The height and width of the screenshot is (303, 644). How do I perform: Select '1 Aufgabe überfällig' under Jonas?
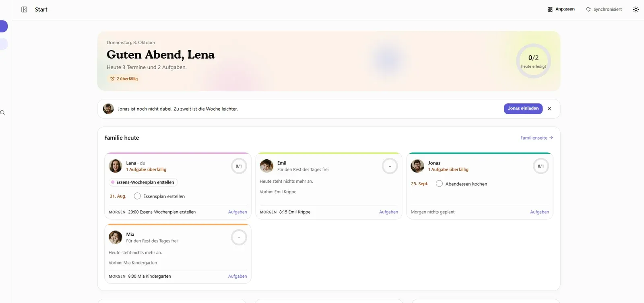point(448,170)
